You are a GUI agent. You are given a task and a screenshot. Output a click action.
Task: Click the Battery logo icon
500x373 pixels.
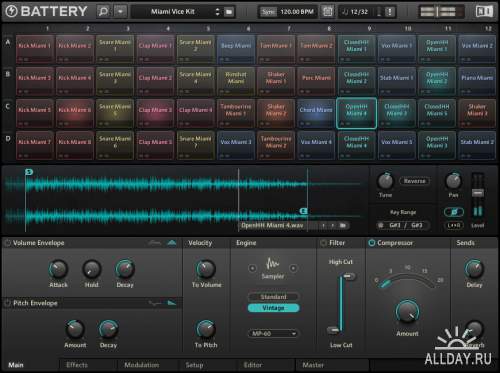(x=12, y=11)
